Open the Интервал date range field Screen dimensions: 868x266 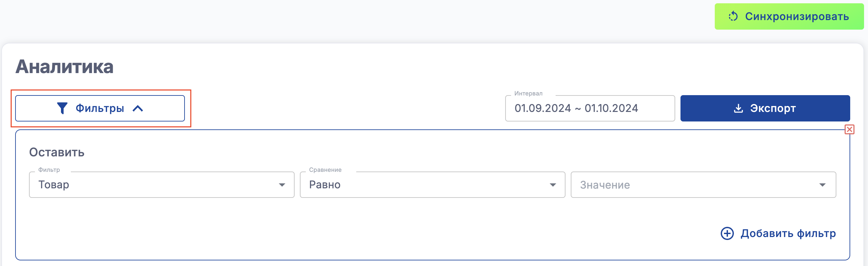590,108
